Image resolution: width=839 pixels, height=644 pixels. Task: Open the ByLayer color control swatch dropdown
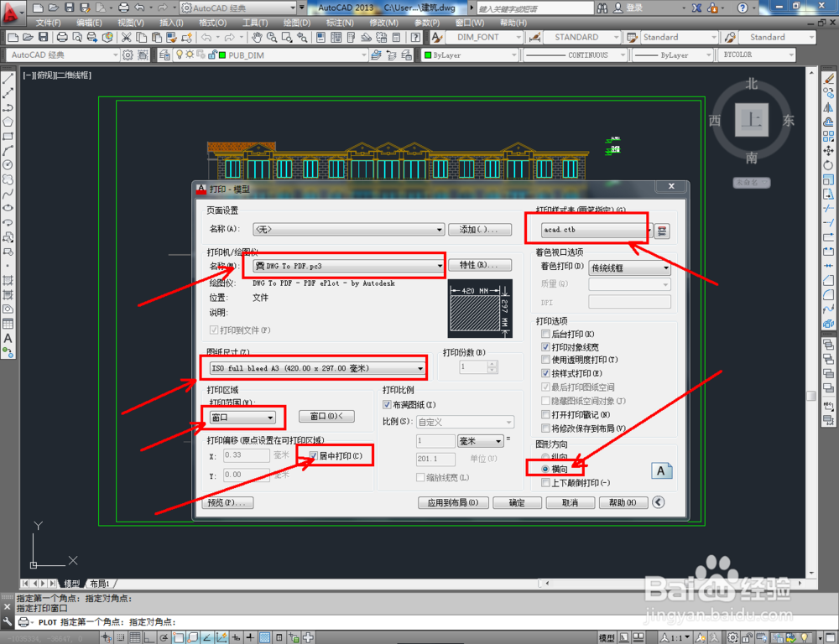[x=471, y=55]
